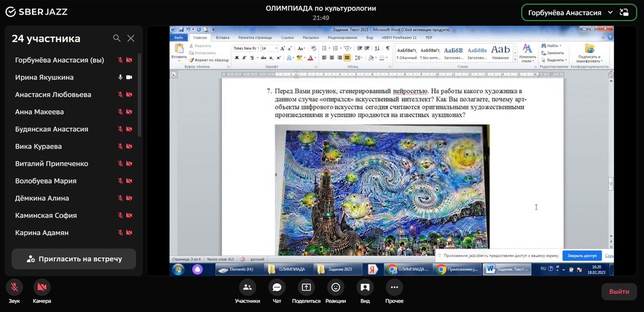The image size is (644, 312).
Task: Align paragraph text to center
Action: point(332,58)
